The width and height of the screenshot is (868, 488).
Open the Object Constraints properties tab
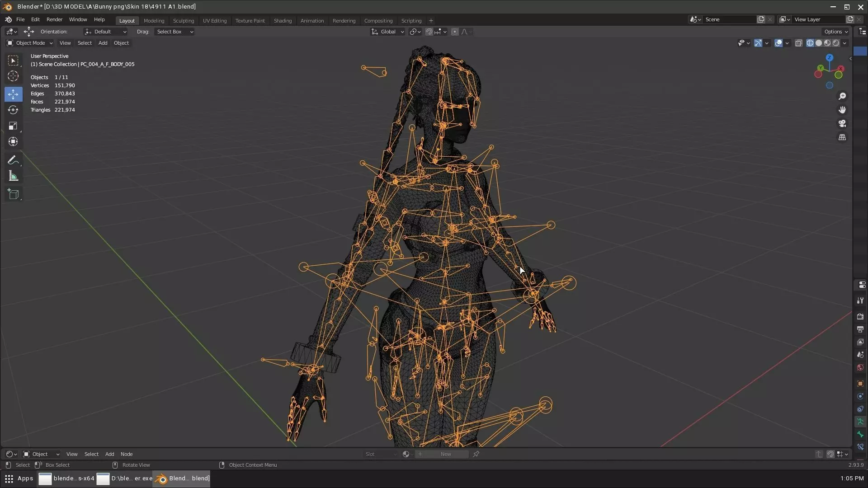(x=860, y=409)
